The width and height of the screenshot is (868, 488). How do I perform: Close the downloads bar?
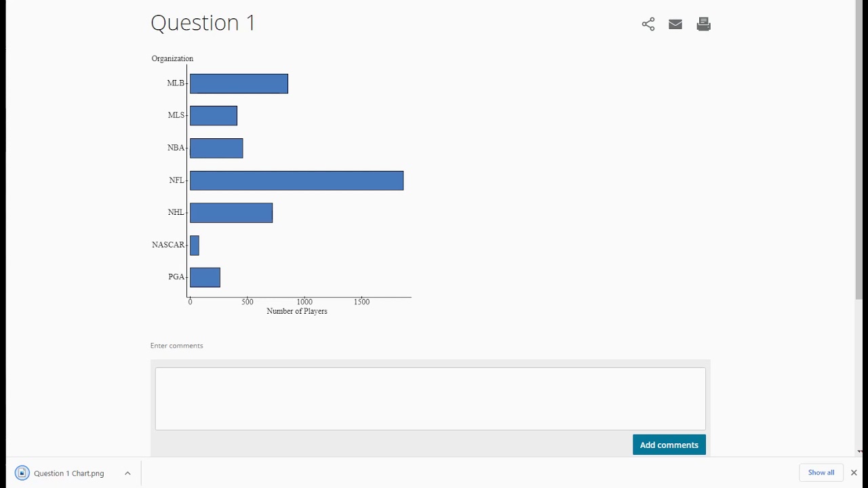[854, 472]
